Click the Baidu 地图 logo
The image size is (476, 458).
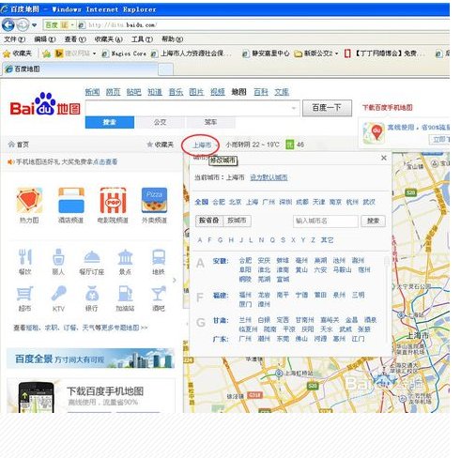pos(45,105)
